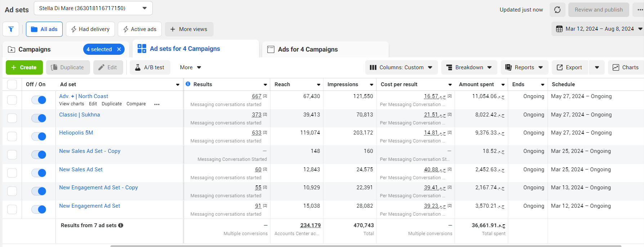
Task: Select checkbox for New Sales Ad Set
Action: 12,173
